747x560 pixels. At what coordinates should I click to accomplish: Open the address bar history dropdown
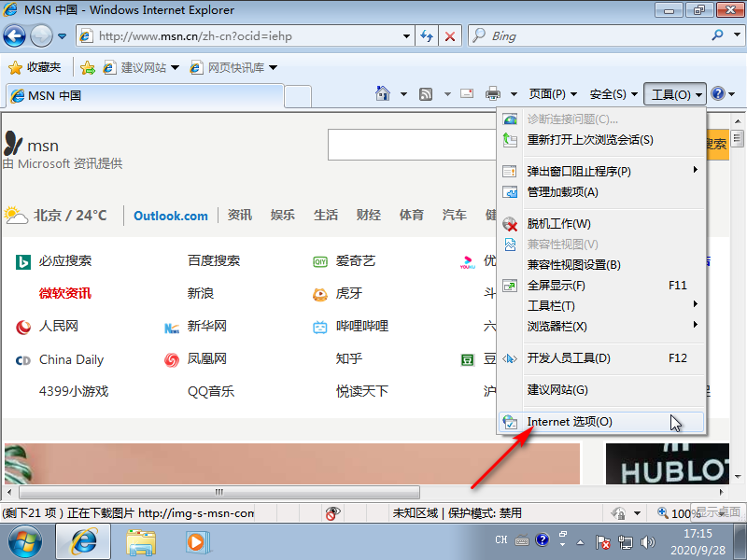[407, 35]
